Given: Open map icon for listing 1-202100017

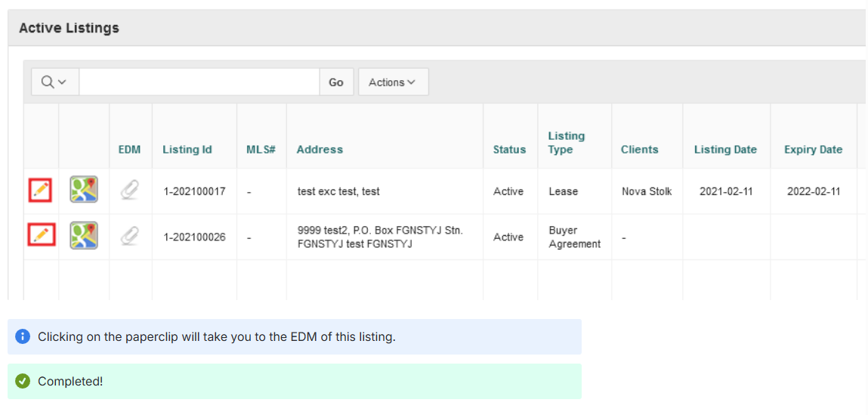Looking at the screenshot, I should coord(84,190).
